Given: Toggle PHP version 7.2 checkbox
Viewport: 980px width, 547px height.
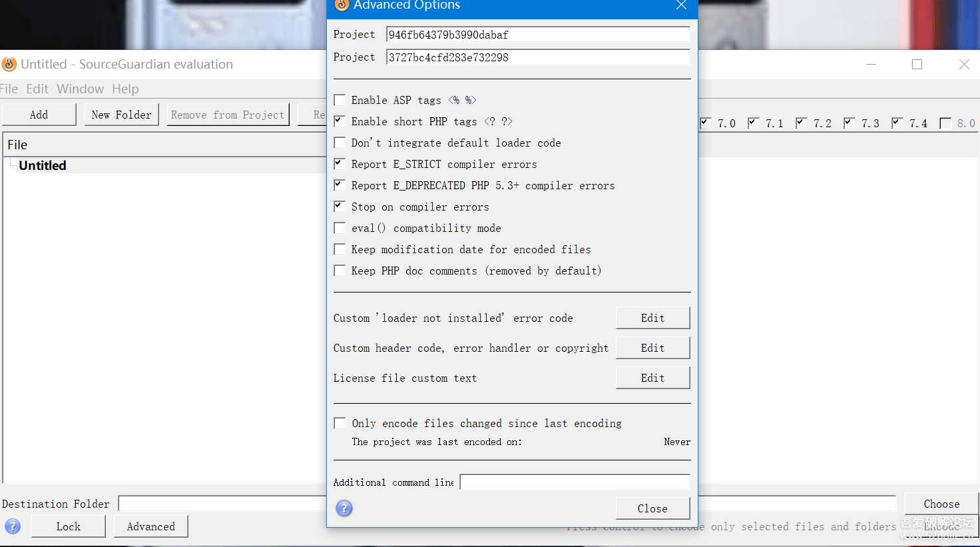Looking at the screenshot, I should (x=802, y=123).
